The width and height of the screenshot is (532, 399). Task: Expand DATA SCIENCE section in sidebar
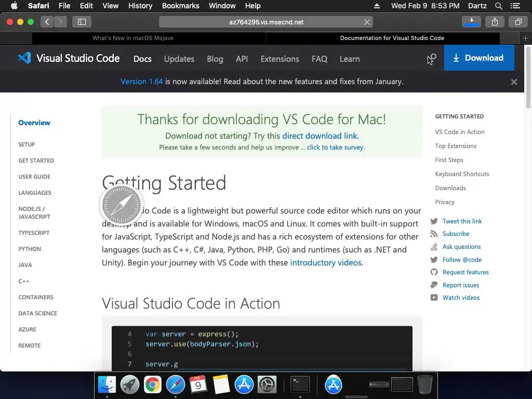coord(37,313)
